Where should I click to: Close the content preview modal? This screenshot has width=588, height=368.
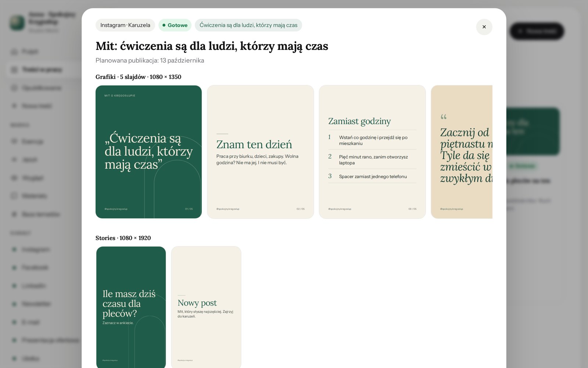pyautogui.click(x=484, y=27)
